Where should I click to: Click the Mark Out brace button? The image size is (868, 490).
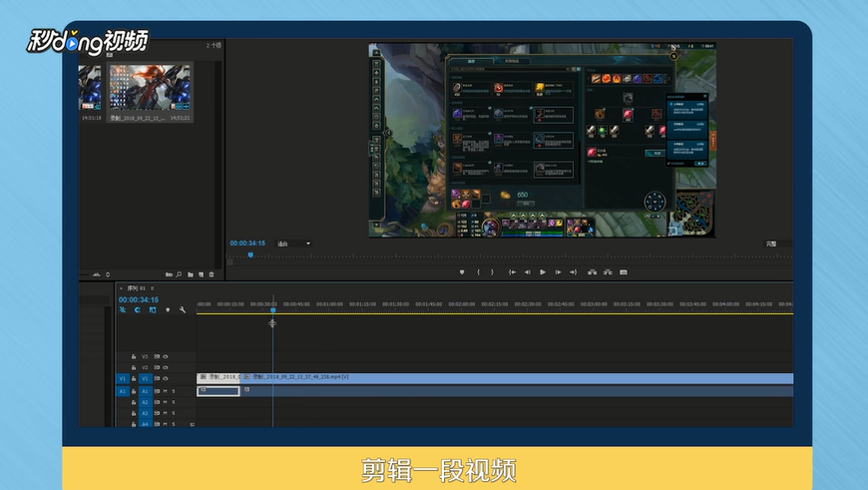[492, 271]
